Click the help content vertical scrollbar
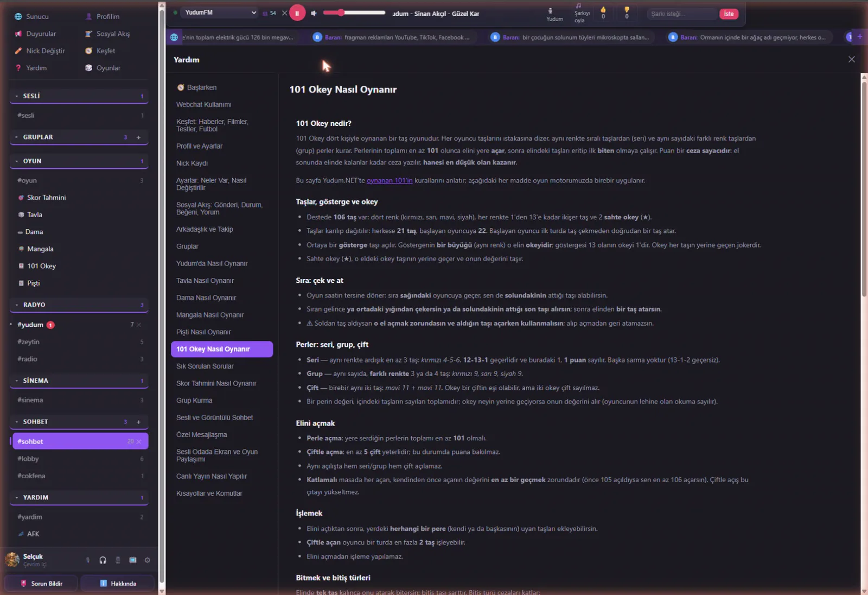The width and height of the screenshot is (868, 595). [864, 188]
